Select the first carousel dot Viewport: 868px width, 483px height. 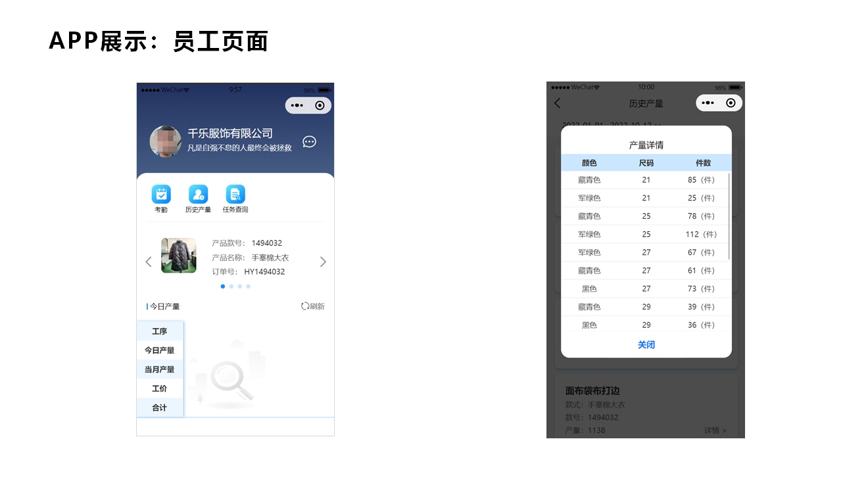tap(223, 287)
